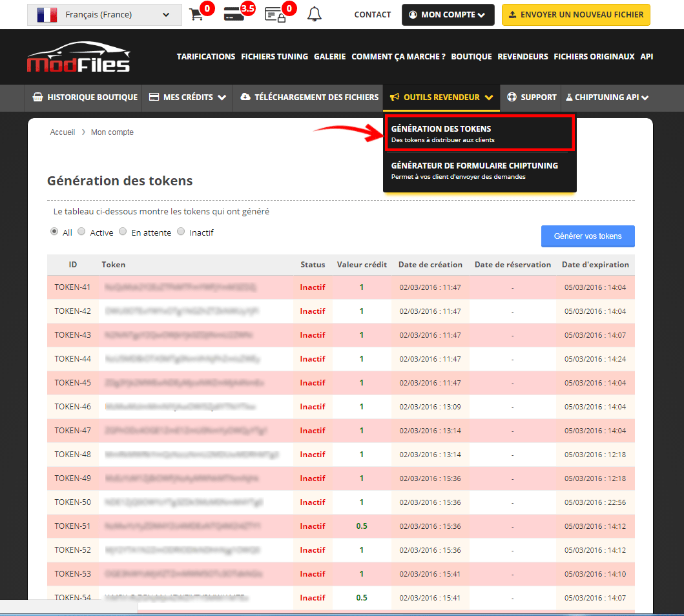Expand the Mes Crédits menu
Image resolution: width=684 pixels, height=616 pixels.
point(187,98)
